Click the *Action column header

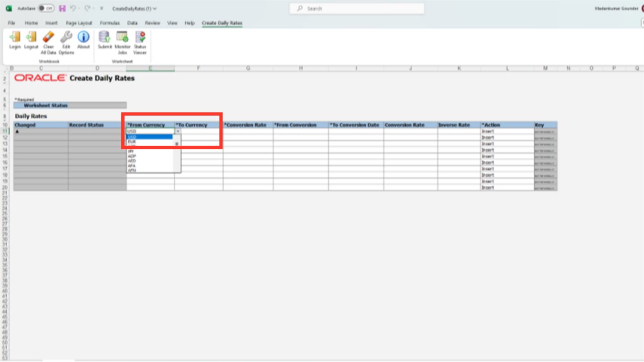point(507,125)
